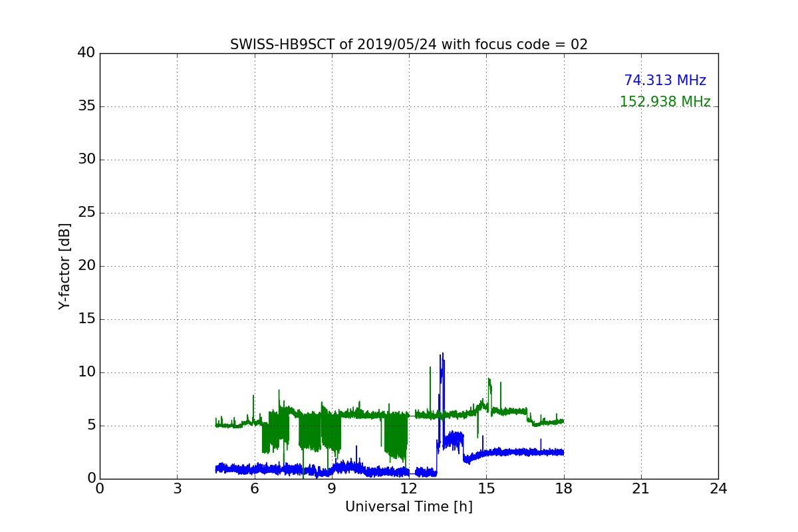Select the blue 74.313 MHz legend label
Viewport: 798px width, 532px height.
coord(665,80)
